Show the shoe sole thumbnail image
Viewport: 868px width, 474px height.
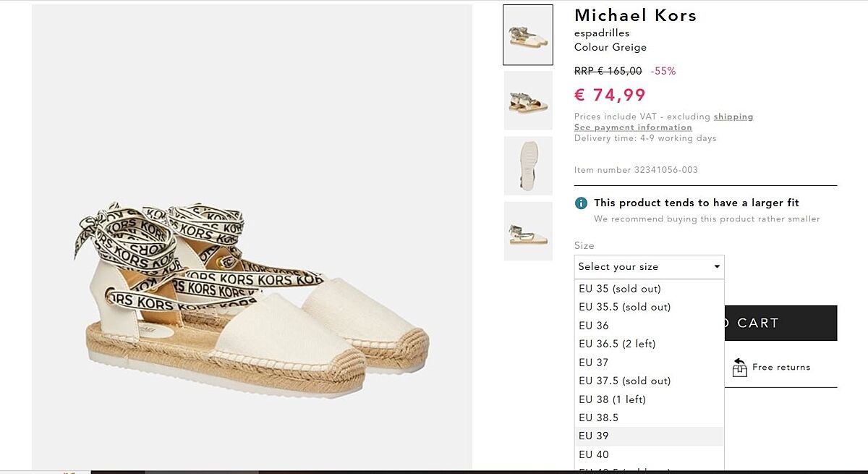[528, 166]
